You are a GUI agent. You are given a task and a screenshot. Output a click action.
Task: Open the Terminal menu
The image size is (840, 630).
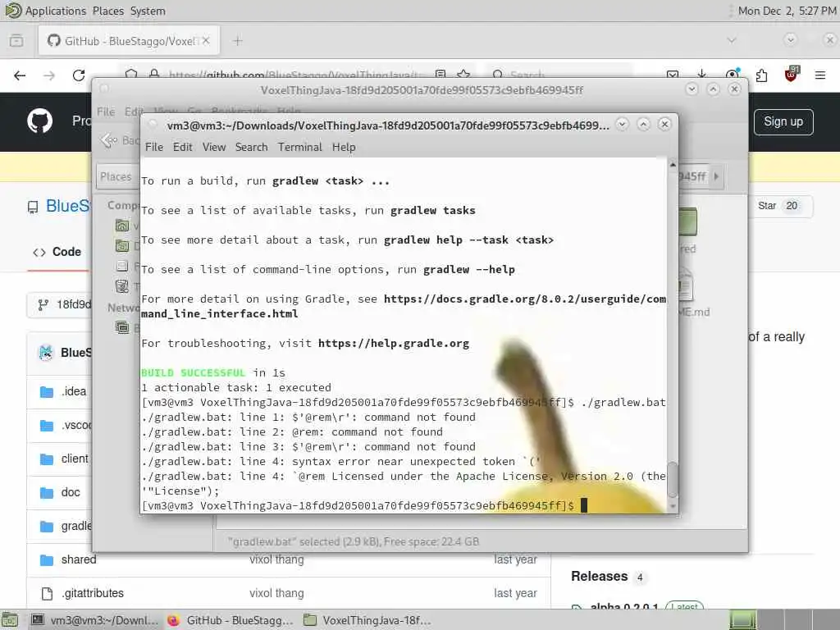pyautogui.click(x=299, y=147)
